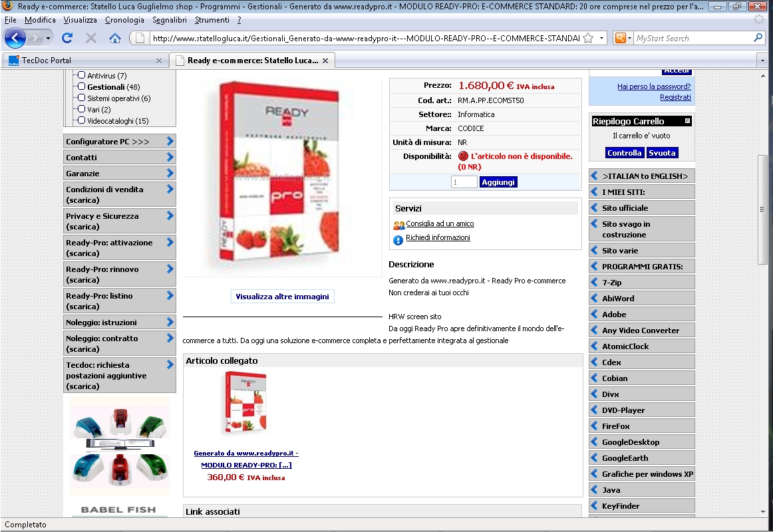Open Ready-Pro: listino (scarica) sidebar link
773x532 pixels.
(119, 301)
